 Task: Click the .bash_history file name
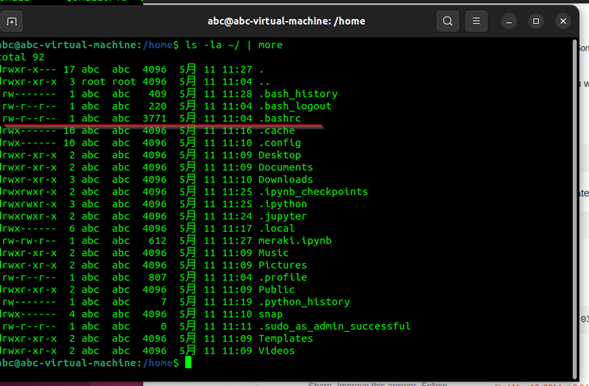(298, 94)
